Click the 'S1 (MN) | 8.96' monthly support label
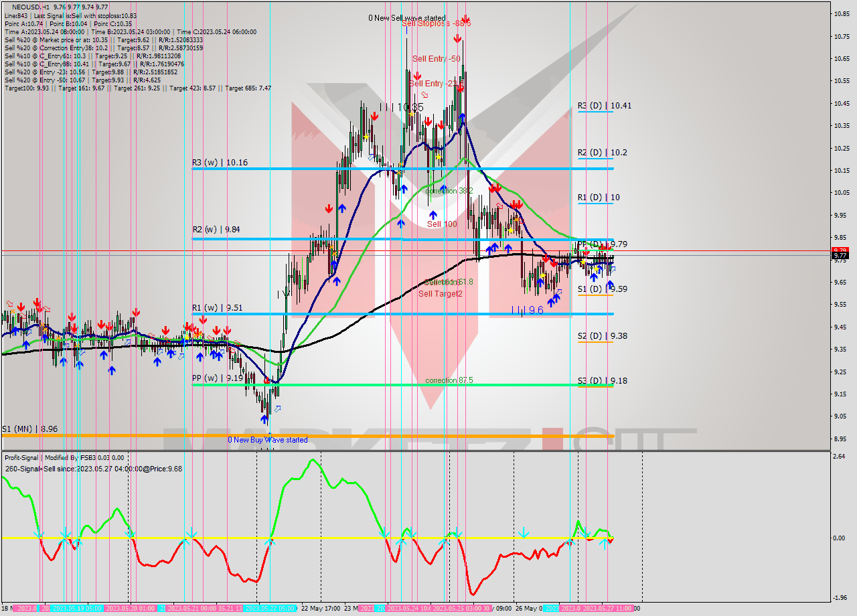857x616 pixels. point(29,429)
